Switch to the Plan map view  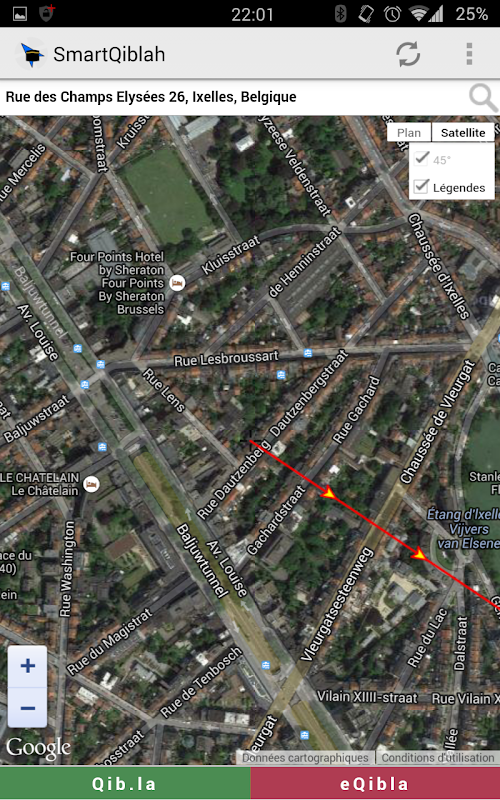tap(409, 133)
